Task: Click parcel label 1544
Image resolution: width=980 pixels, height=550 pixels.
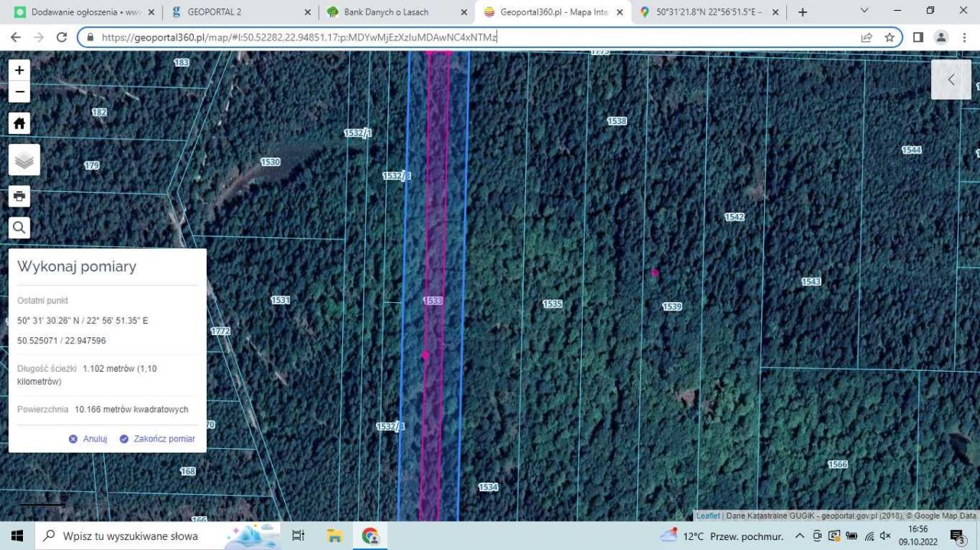Action: [x=911, y=150]
